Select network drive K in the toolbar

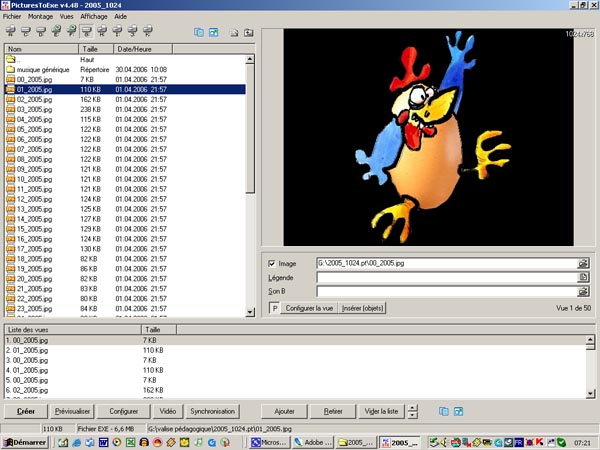[148, 31]
